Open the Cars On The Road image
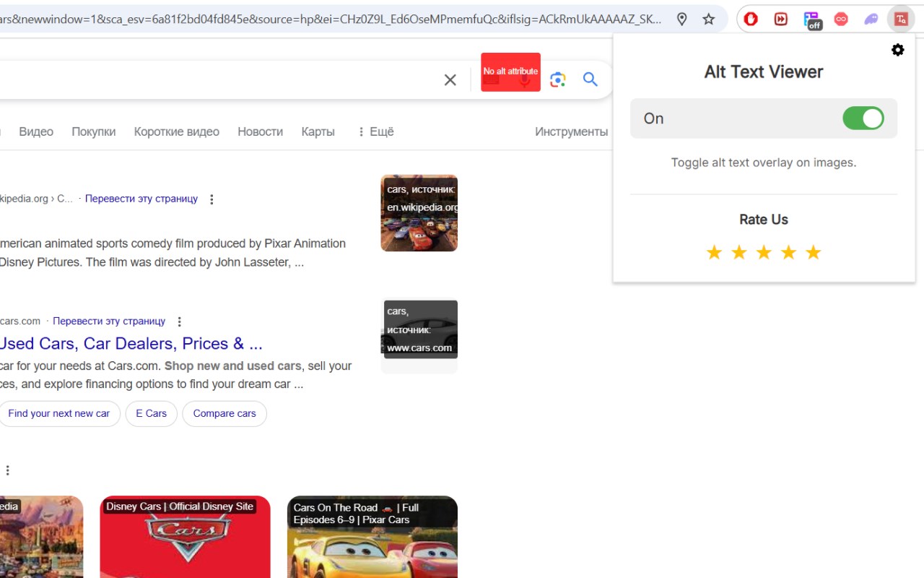Viewport: 924px width, 578px height. click(372, 537)
